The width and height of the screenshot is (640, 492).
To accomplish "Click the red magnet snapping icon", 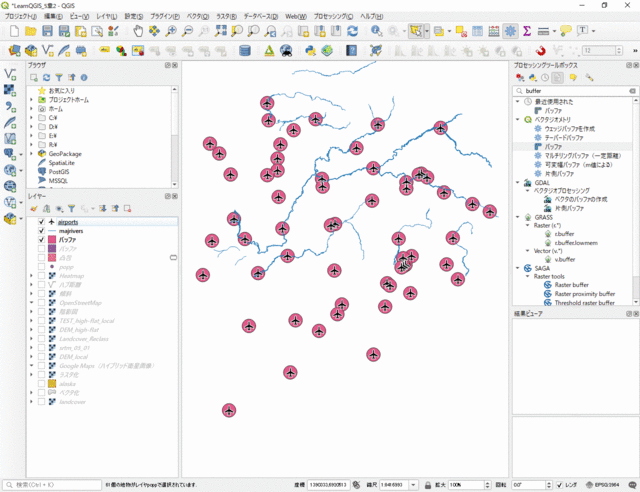I will tap(540, 51).
